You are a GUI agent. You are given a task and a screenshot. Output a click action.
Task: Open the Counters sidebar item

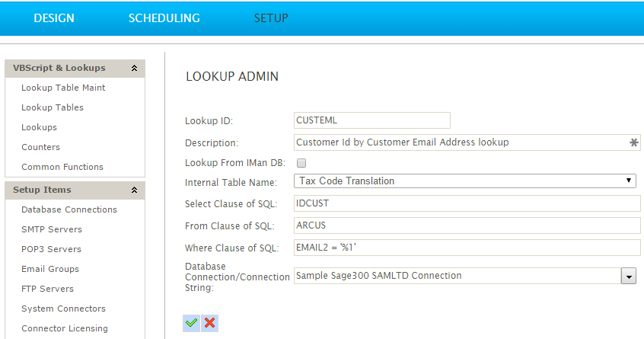[x=40, y=147]
